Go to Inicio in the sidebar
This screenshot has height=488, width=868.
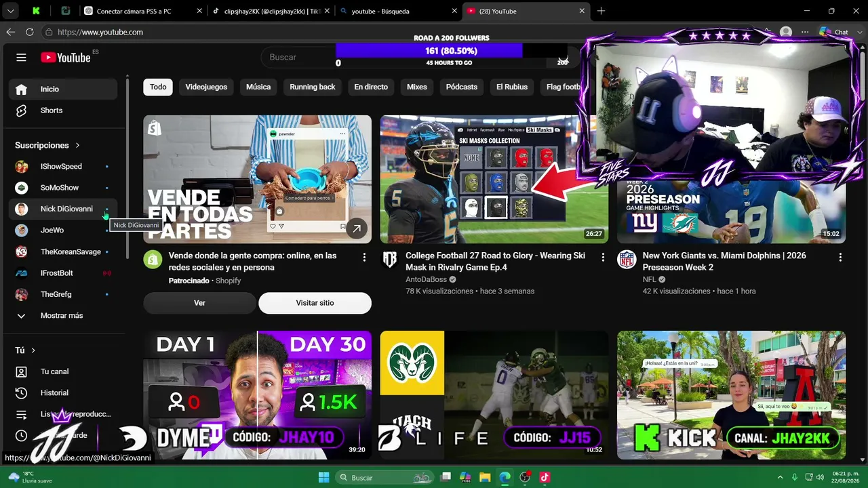click(63, 89)
